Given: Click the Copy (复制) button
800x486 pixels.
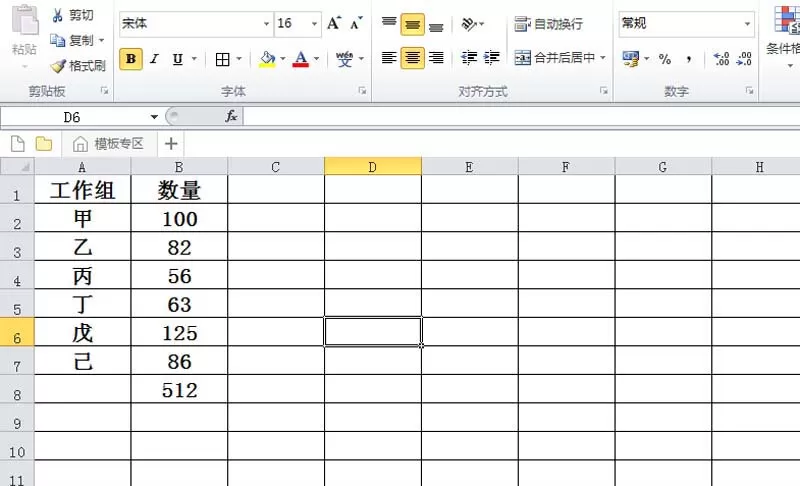Looking at the screenshot, I should click(72, 40).
